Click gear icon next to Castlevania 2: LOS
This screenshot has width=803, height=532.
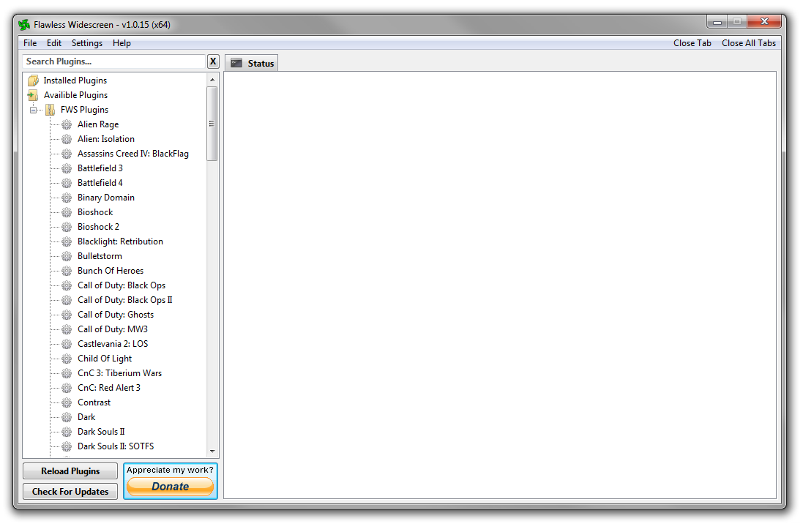pyautogui.click(x=67, y=344)
